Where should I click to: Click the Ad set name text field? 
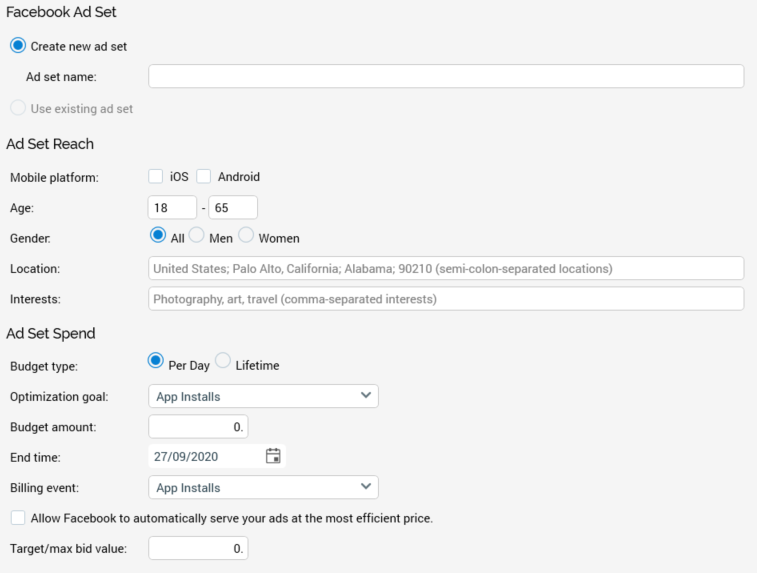446,77
